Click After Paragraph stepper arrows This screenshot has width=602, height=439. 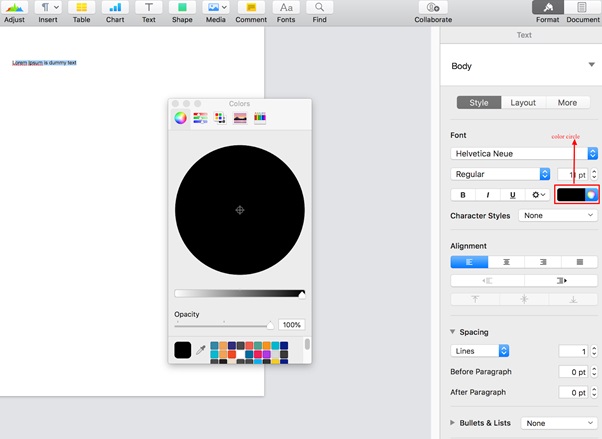coord(594,393)
